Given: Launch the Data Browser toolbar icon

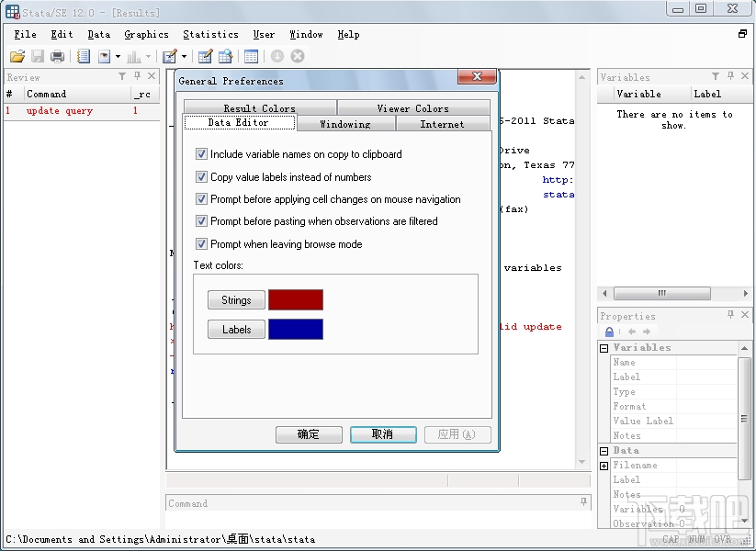Looking at the screenshot, I should [x=226, y=56].
